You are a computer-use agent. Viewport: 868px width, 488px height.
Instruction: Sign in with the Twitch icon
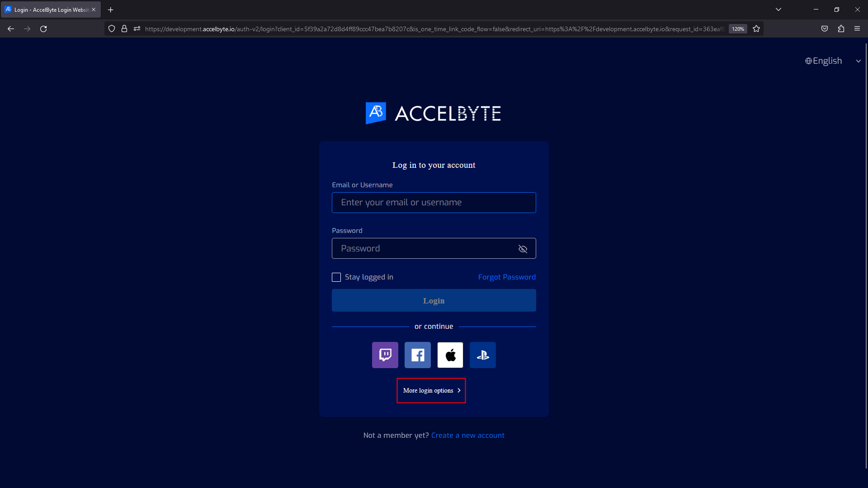385,355
